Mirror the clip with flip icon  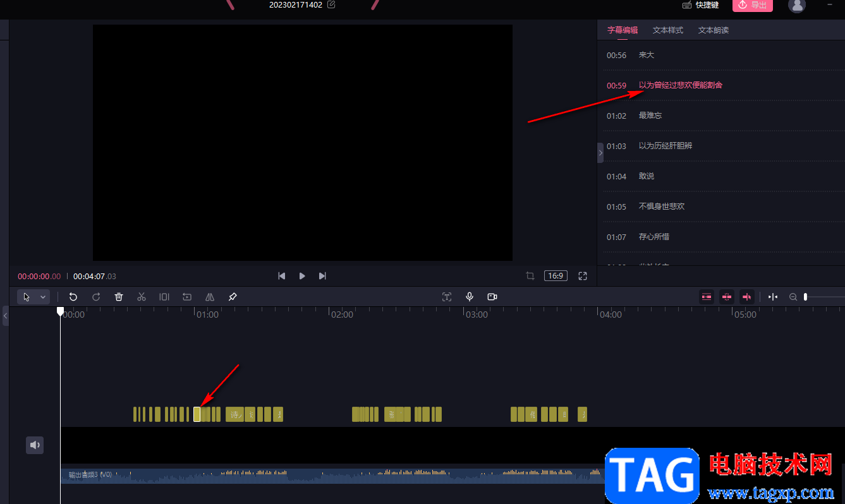point(210,297)
